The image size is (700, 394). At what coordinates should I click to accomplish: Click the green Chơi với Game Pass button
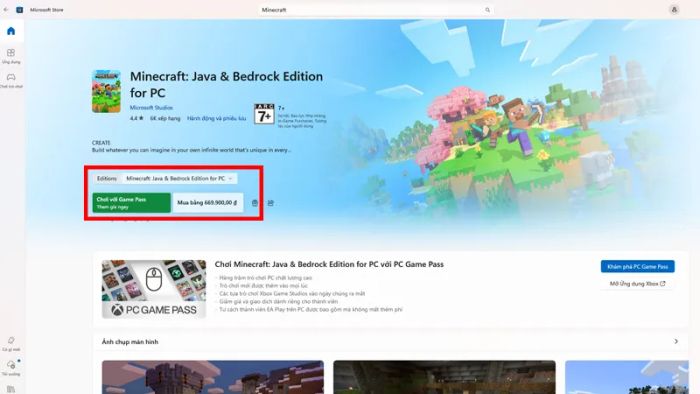click(131, 203)
